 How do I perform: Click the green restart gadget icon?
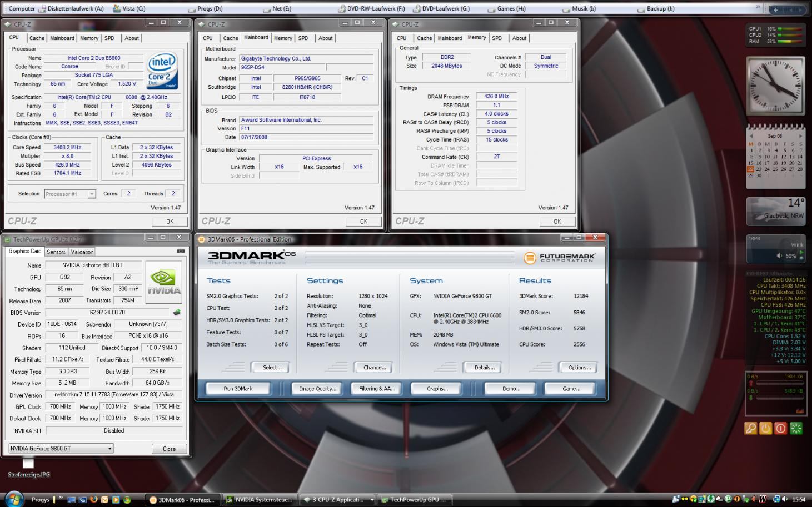click(x=796, y=428)
